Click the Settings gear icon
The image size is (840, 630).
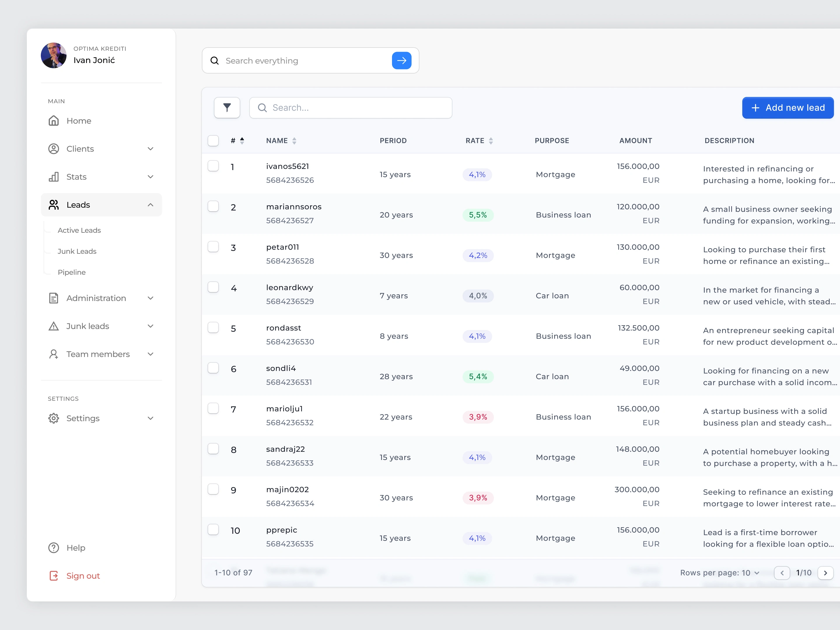pyautogui.click(x=54, y=418)
